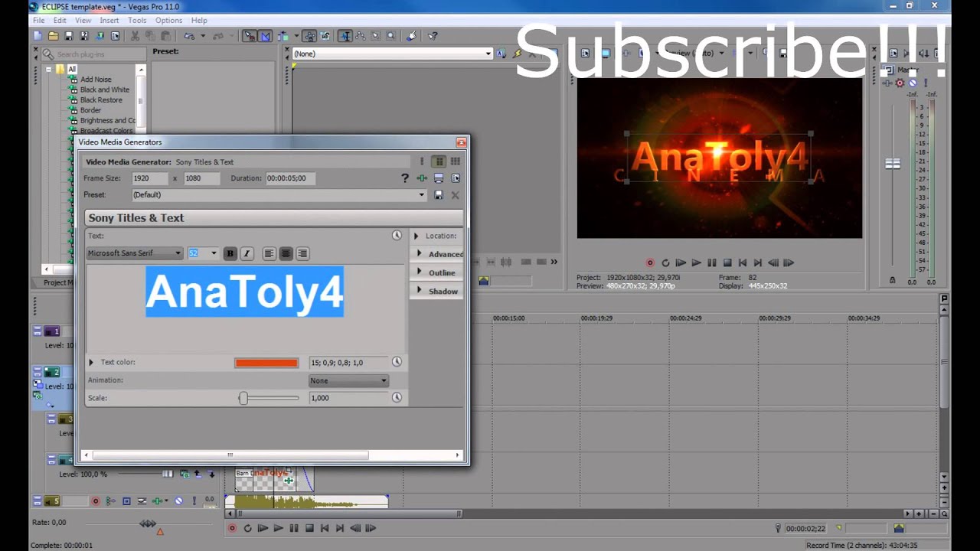
Task: Open the Options menu
Action: [168, 20]
